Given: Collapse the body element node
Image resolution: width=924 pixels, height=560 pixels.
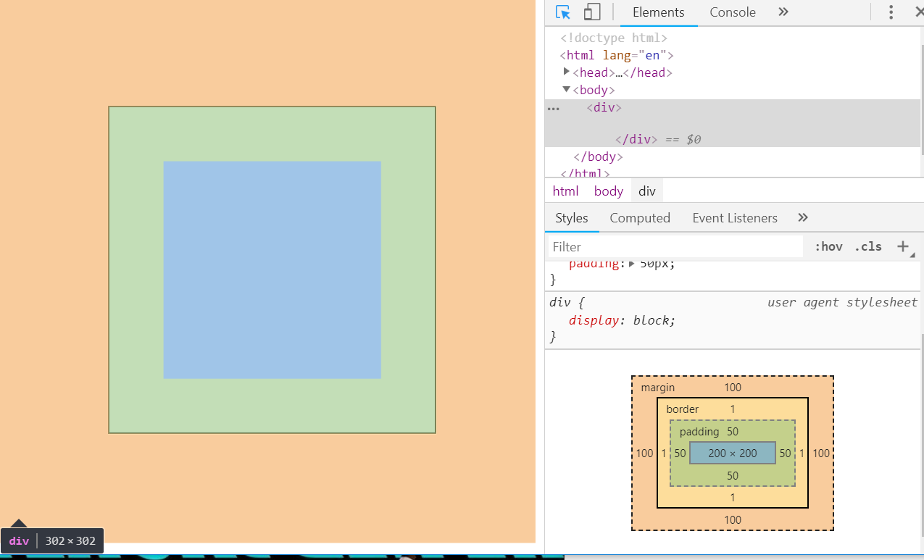Looking at the screenshot, I should pos(567,89).
